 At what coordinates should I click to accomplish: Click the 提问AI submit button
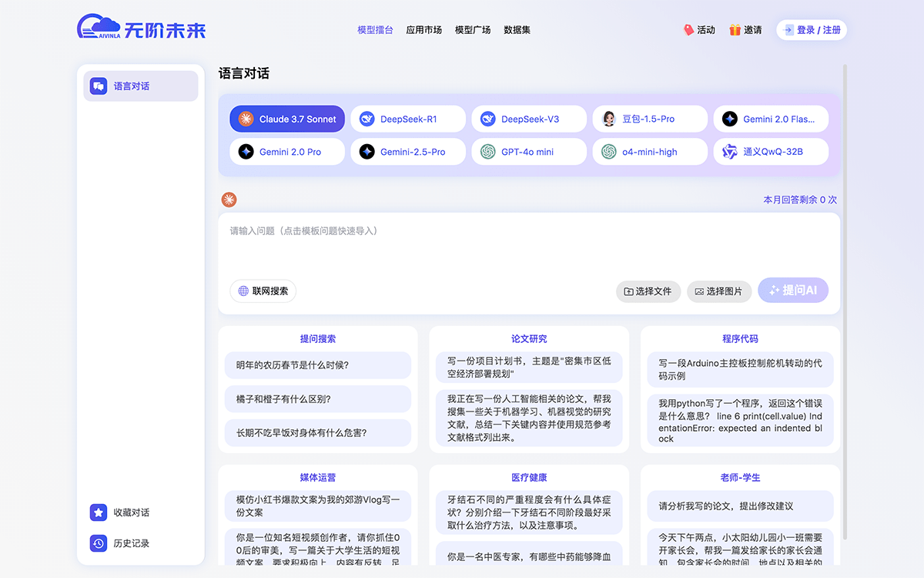793,291
